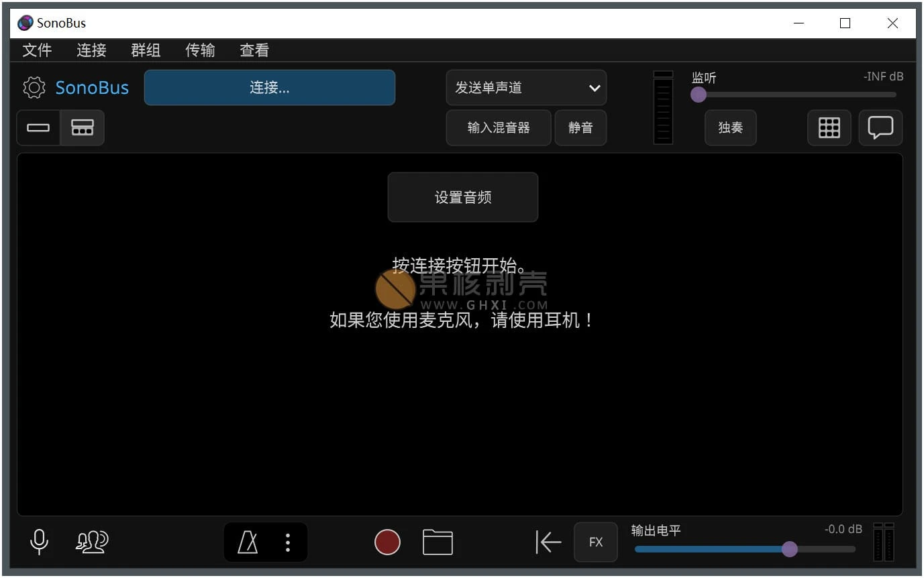Start recording with the red record button
This screenshot has width=924, height=578.
tap(387, 542)
